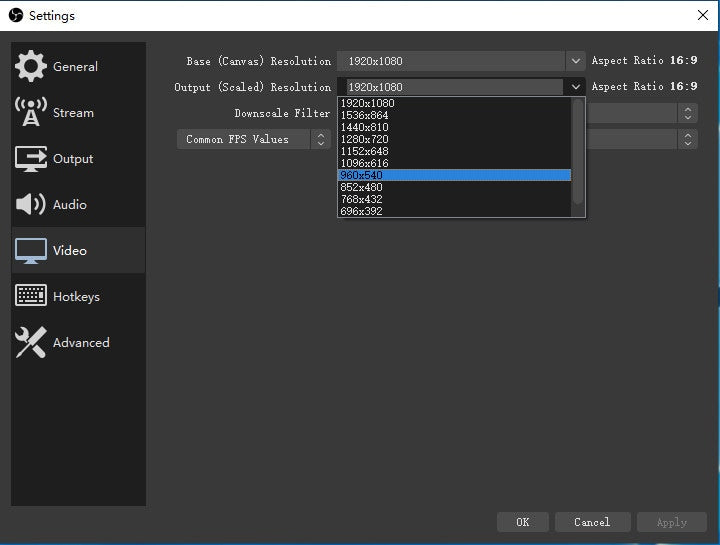720x545 pixels.
Task: Expand the Base (Canvas) Resolution dropdown
Action: (575, 61)
